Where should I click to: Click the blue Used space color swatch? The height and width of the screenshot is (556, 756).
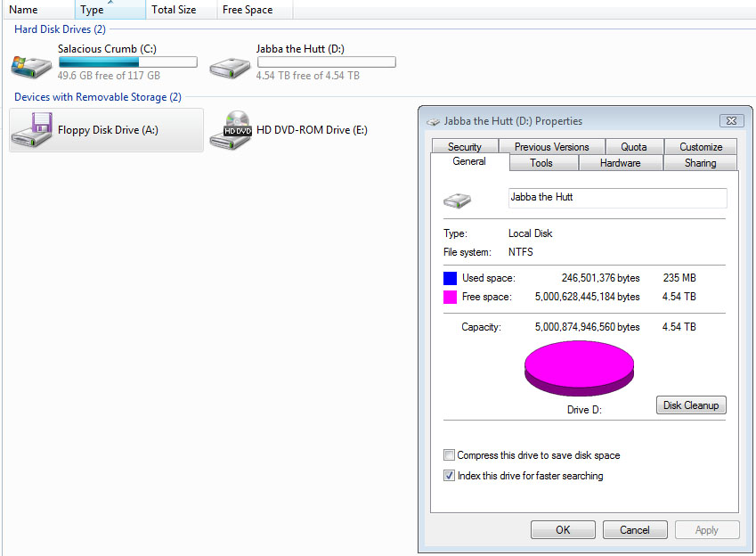click(450, 279)
